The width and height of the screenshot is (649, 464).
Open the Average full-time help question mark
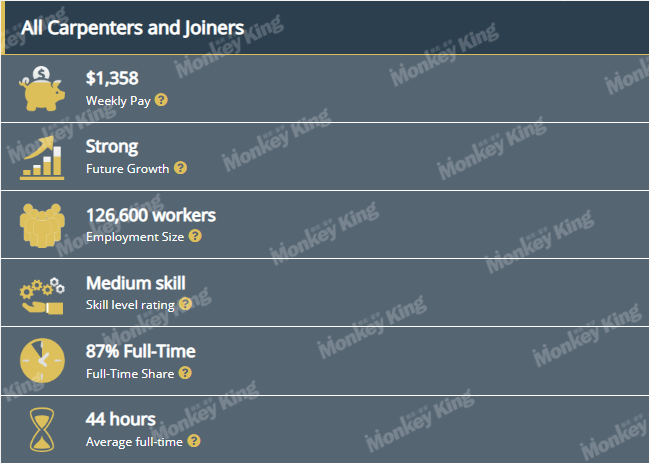pos(194,441)
